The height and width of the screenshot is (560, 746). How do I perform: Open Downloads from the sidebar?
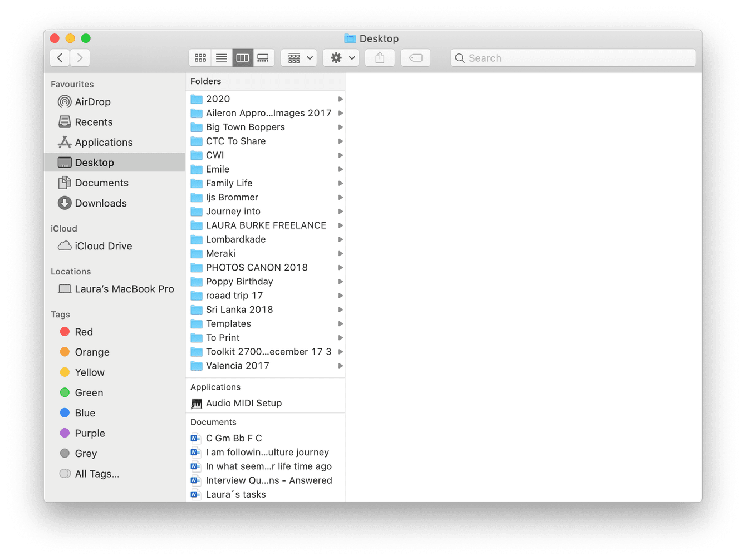[101, 203]
